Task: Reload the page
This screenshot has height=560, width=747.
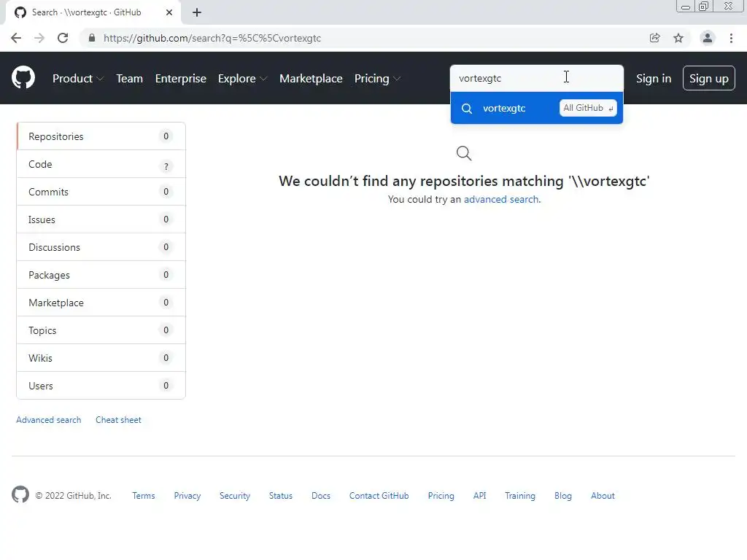Action: coord(63,38)
